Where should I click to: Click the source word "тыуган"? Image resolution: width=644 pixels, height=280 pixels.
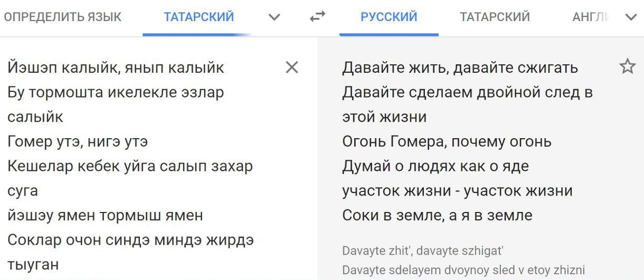33,264
